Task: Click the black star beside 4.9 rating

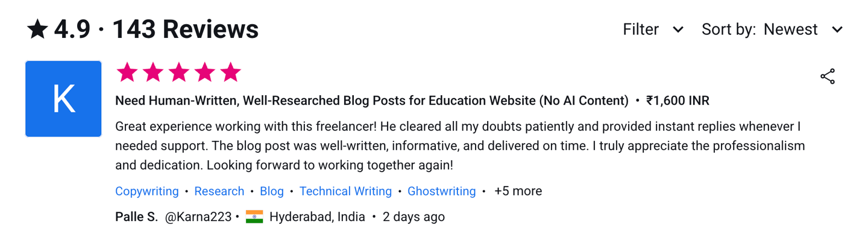Action: (37, 29)
